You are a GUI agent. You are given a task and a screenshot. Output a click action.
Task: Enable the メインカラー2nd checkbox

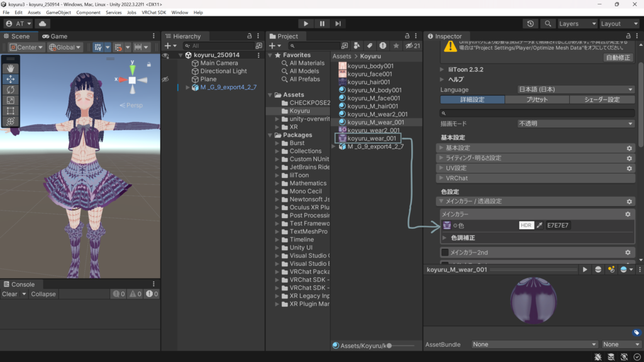(445, 252)
